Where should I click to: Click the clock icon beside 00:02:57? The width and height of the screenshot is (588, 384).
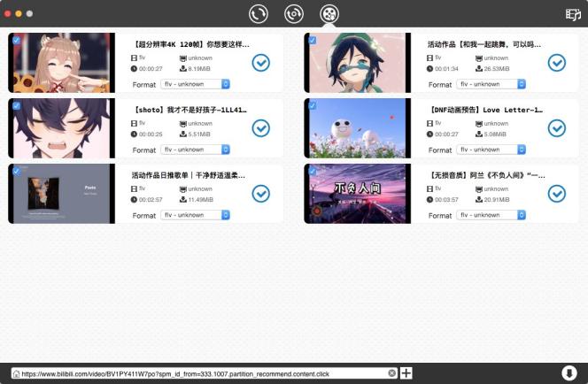134,200
